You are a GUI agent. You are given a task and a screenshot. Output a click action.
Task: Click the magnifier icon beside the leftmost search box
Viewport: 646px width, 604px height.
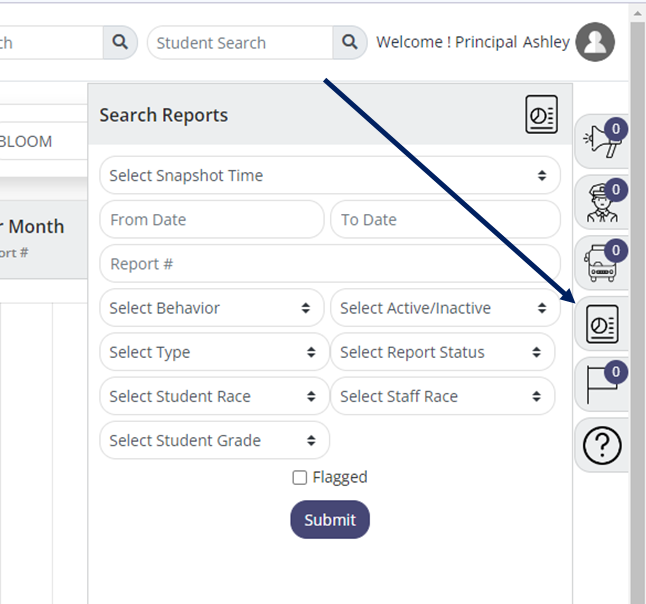click(x=120, y=42)
